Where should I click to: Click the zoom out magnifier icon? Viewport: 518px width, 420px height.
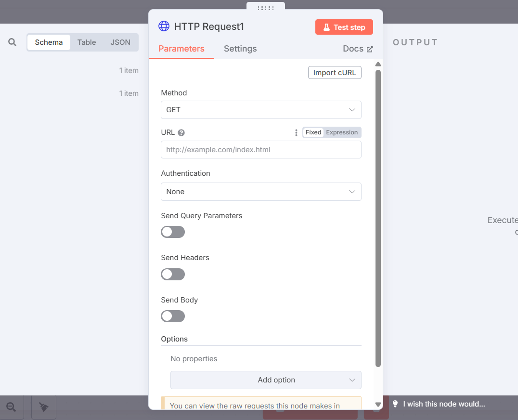11,407
